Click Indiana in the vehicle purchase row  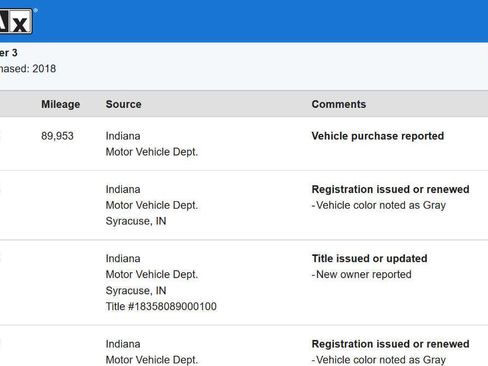123,136
